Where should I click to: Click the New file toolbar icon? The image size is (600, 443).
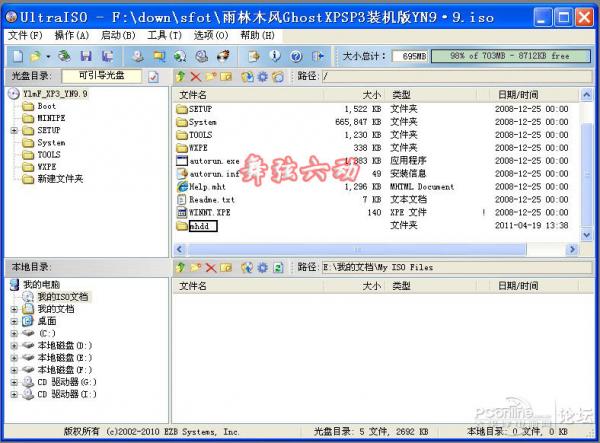[x=18, y=56]
